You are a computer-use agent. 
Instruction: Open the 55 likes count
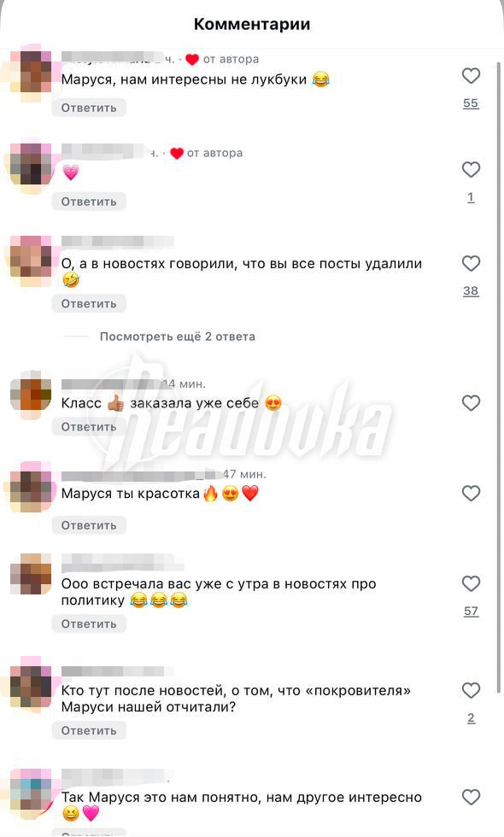point(471,103)
